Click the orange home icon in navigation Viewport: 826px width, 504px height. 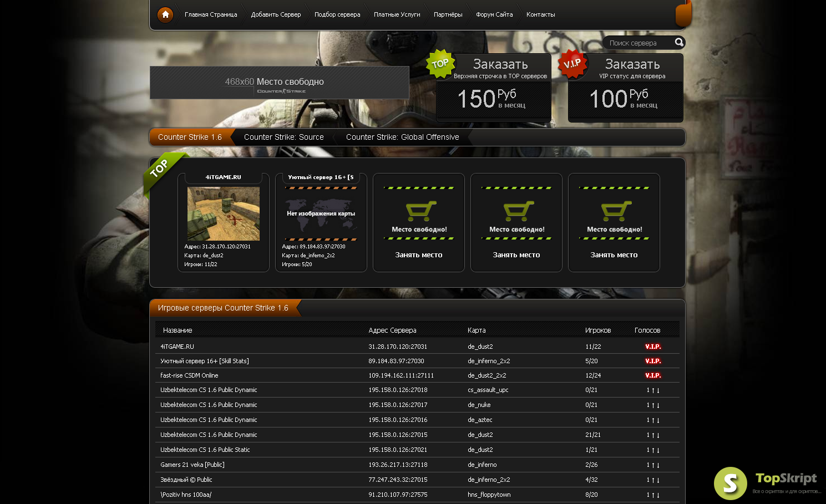click(165, 14)
